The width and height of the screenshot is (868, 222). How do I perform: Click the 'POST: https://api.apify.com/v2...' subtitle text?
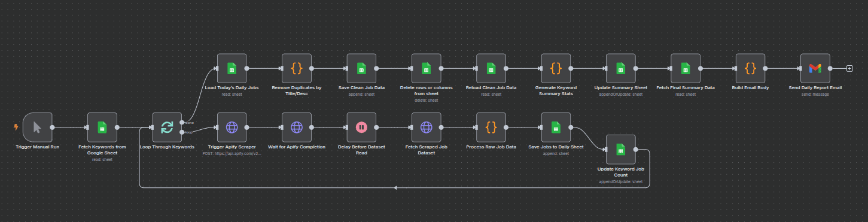coord(232,153)
